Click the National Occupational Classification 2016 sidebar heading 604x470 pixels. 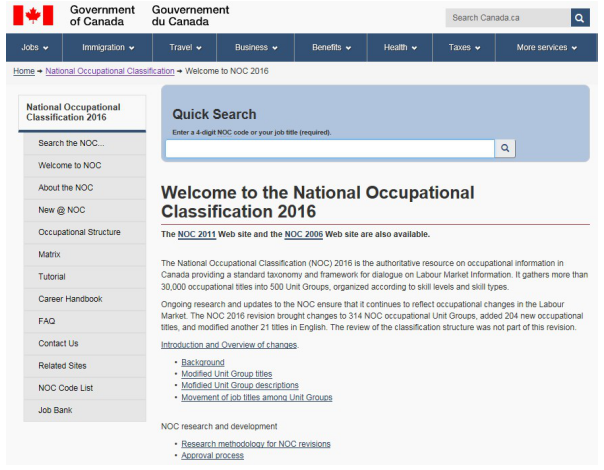[82, 112]
